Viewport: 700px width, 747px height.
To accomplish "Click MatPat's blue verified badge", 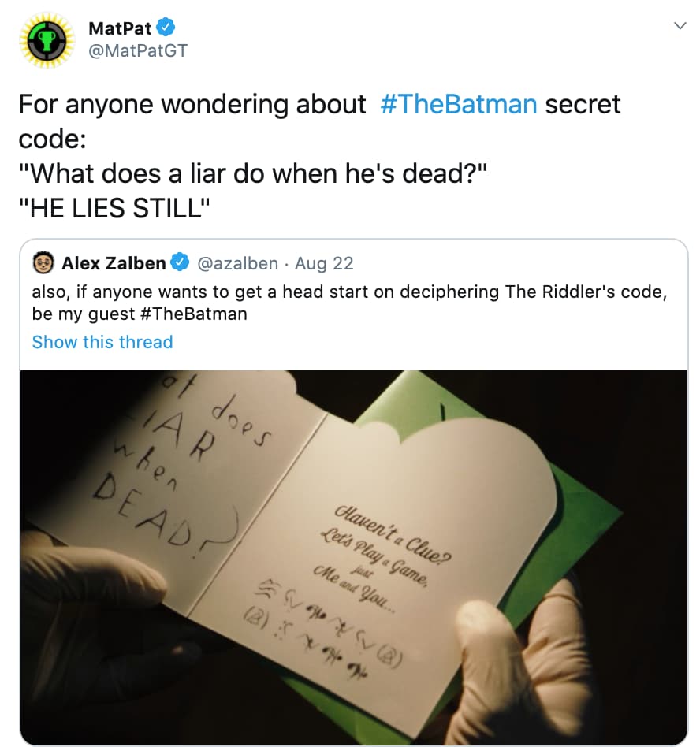I will pyautogui.click(x=166, y=28).
